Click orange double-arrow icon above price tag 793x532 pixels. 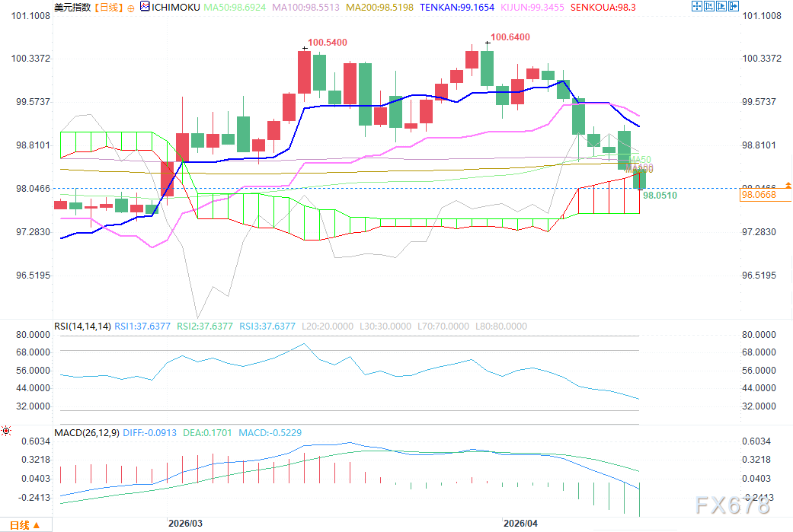[x=788, y=185]
